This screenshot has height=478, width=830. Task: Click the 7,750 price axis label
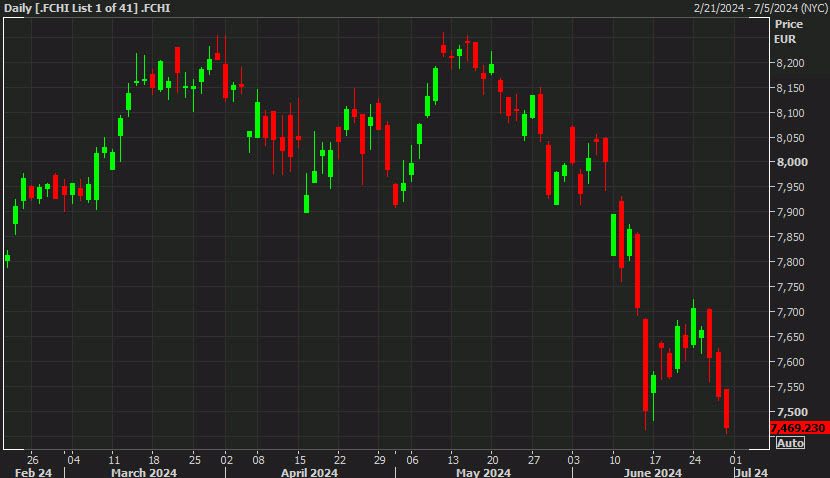tap(790, 287)
